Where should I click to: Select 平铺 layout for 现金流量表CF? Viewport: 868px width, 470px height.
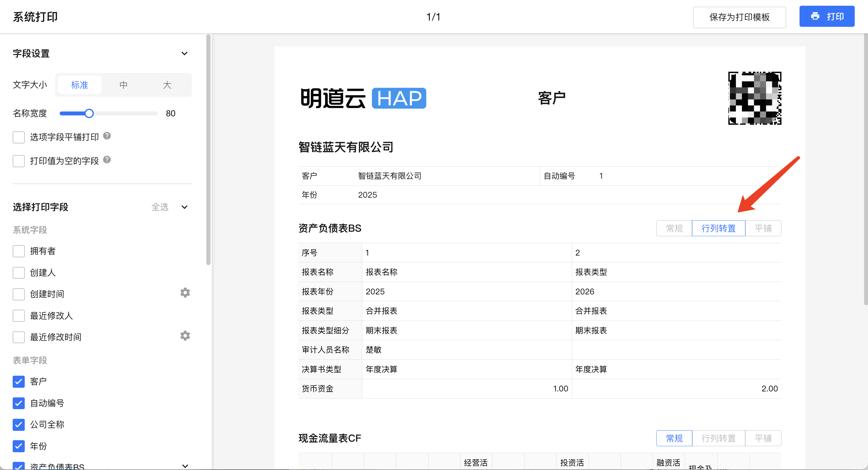pos(763,438)
